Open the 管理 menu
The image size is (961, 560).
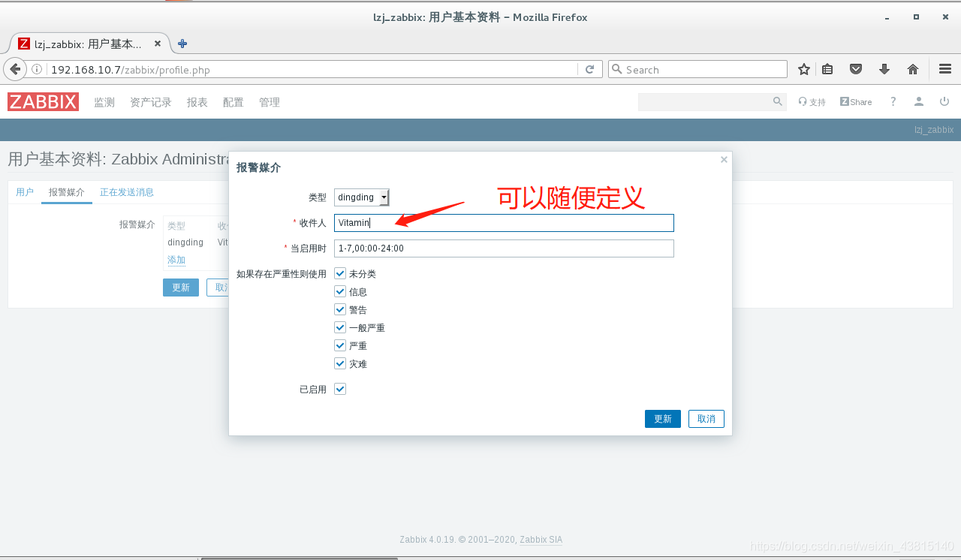point(270,102)
